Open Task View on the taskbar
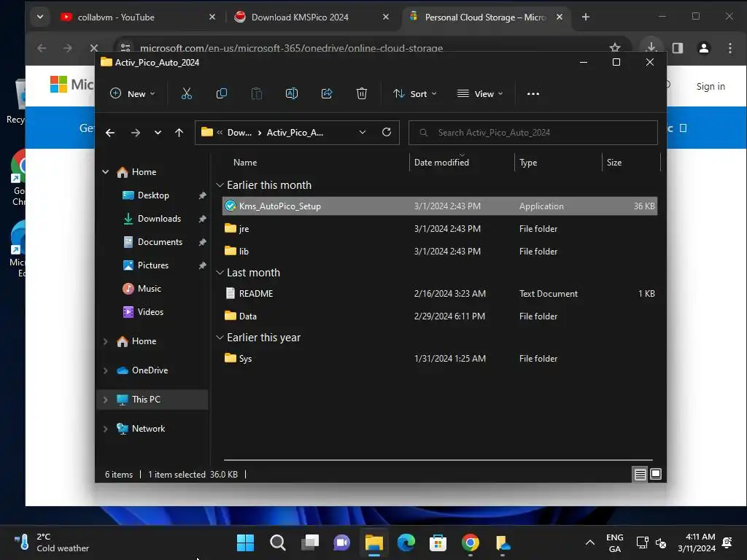 pos(310,542)
